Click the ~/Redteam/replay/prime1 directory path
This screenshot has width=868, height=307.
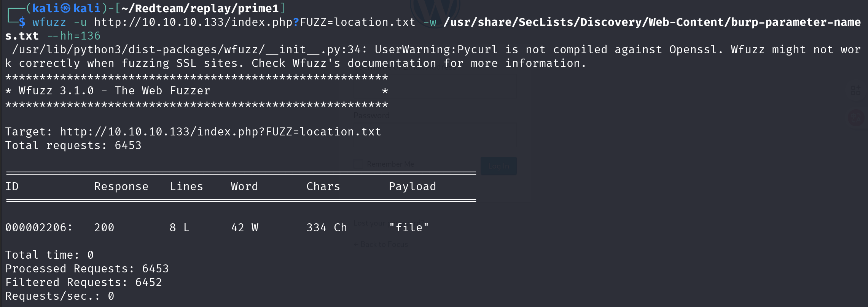[200, 8]
